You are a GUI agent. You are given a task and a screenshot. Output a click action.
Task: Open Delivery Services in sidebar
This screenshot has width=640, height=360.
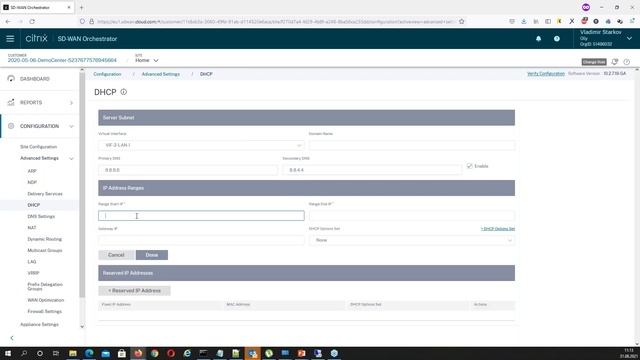pos(45,194)
